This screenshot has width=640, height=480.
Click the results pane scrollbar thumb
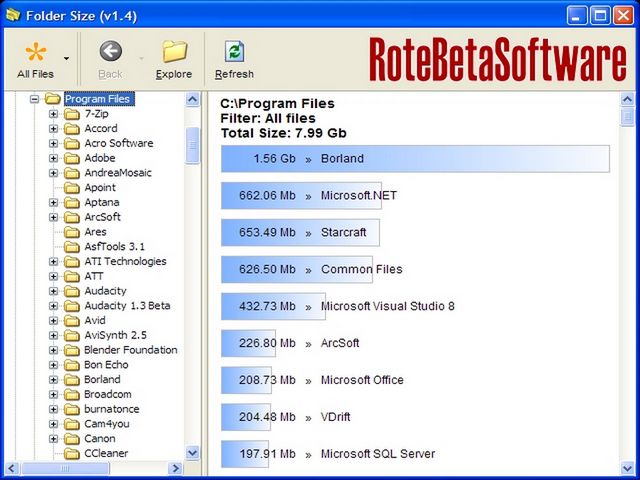627,117
